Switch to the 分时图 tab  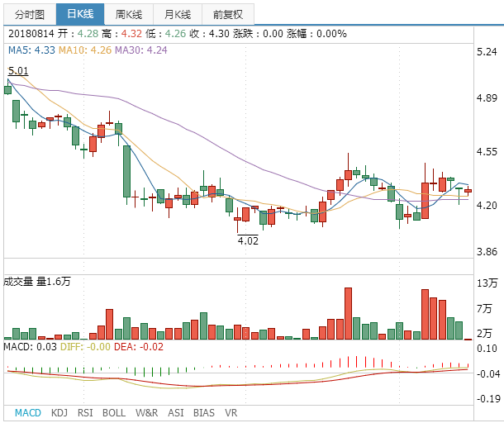[x=30, y=15]
